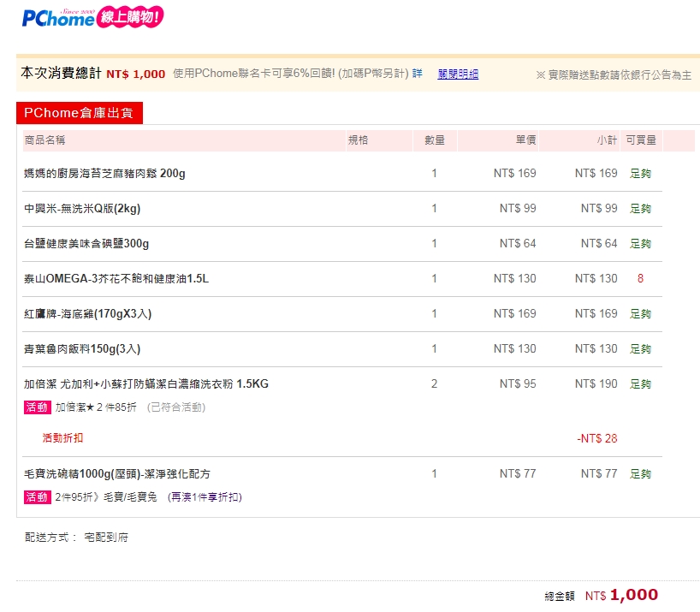Select the PChome倉庫出貨 tab header

click(80, 112)
